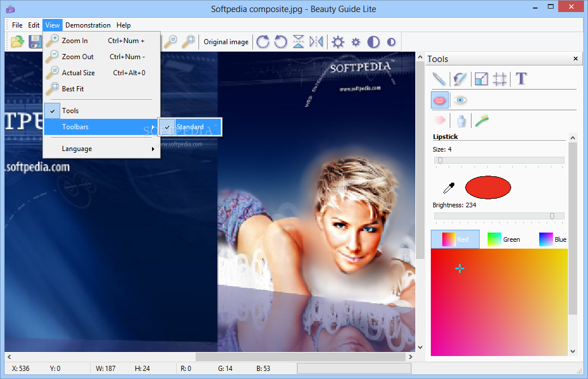Viewport: 588px width, 379px height.
Task: Choose the pale lip gloss tool
Action: [x=439, y=121]
